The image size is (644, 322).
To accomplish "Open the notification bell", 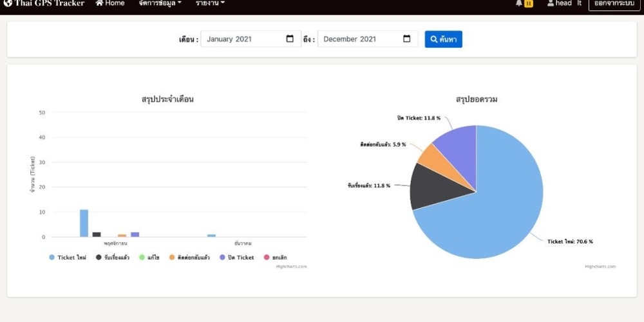I will click(x=519, y=3).
